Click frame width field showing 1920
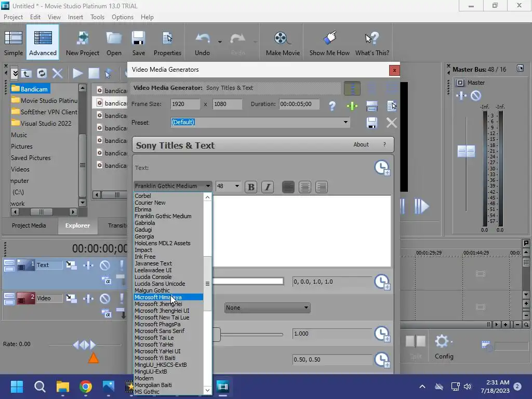This screenshot has height=399, width=532. (185, 104)
